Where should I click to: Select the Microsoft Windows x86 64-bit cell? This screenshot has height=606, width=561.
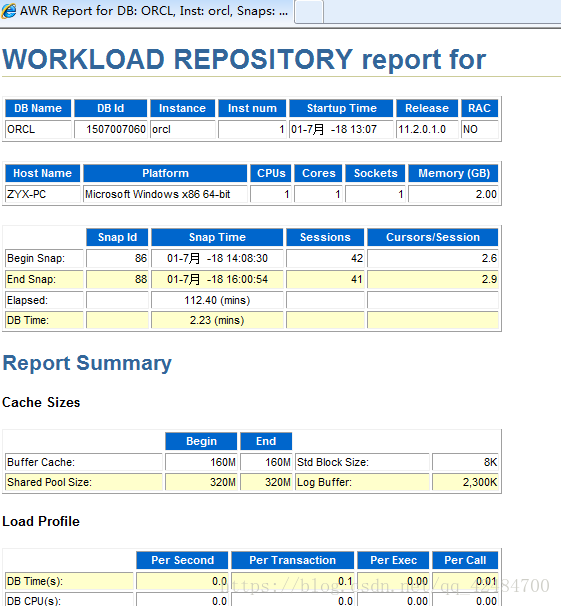click(165, 194)
